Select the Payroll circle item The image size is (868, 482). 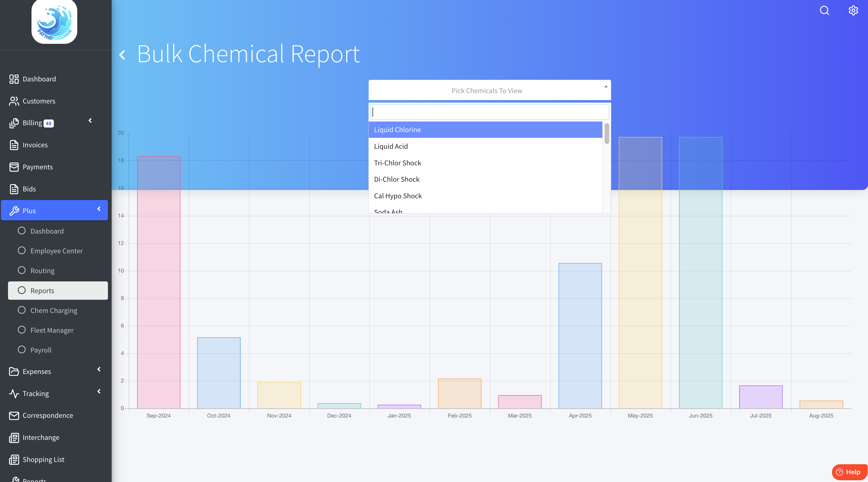[x=21, y=349]
